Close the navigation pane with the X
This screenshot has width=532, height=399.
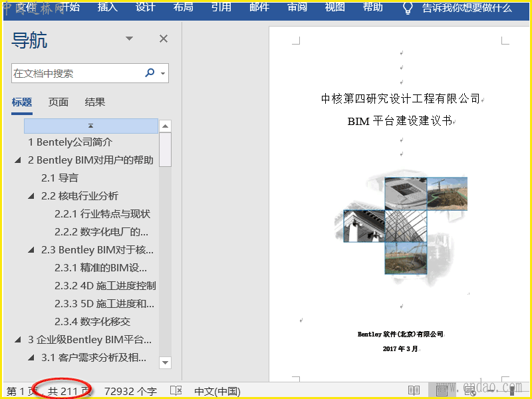(164, 39)
